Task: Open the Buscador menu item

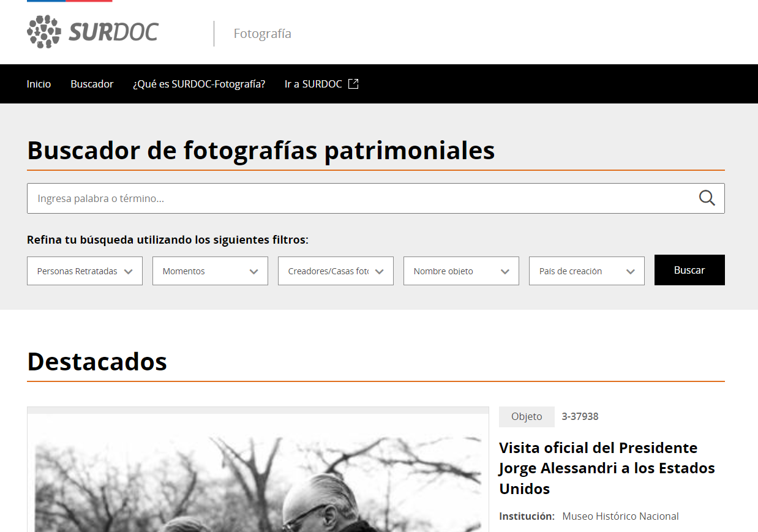Action: click(92, 84)
